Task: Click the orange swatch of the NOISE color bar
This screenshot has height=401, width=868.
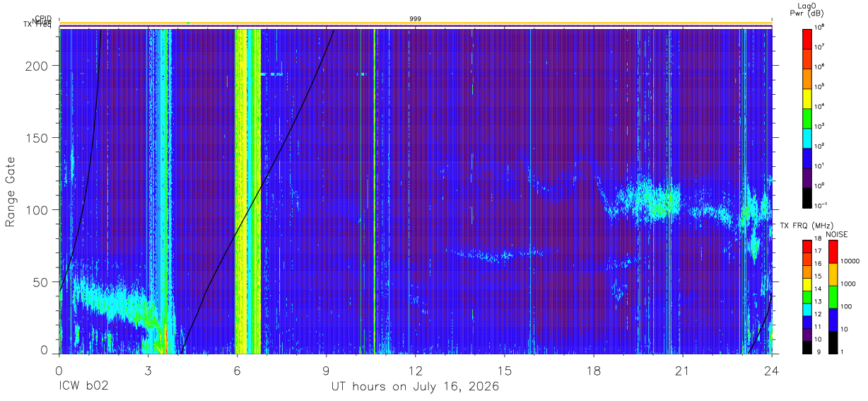Action: 833,274
